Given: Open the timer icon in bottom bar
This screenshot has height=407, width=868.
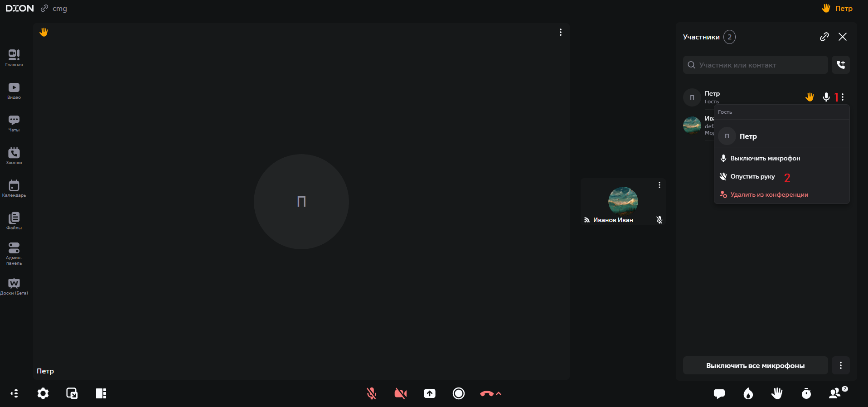Looking at the screenshot, I should pos(806,393).
